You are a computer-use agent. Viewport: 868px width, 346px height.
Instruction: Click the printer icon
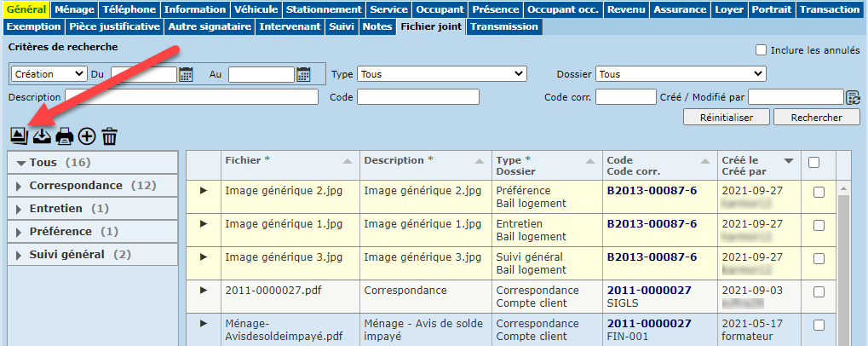coord(64,136)
